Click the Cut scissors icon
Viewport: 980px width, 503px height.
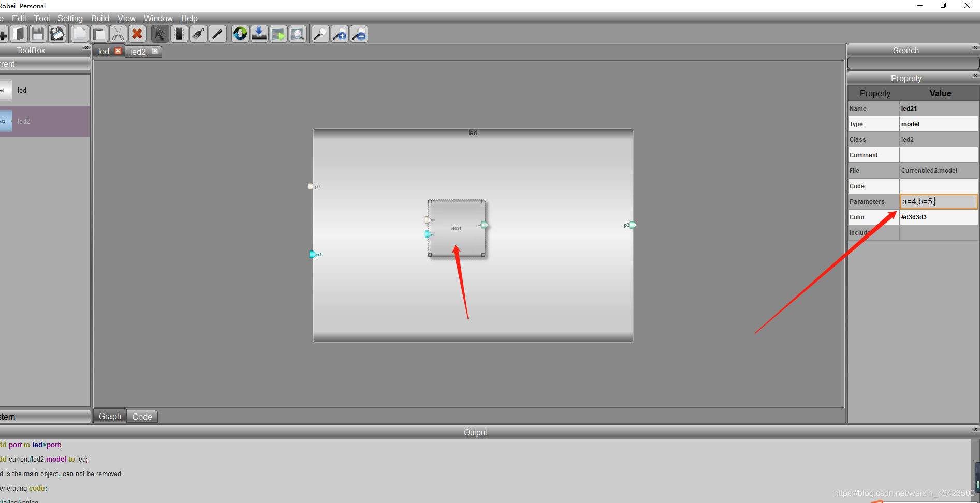[x=118, y=34]
